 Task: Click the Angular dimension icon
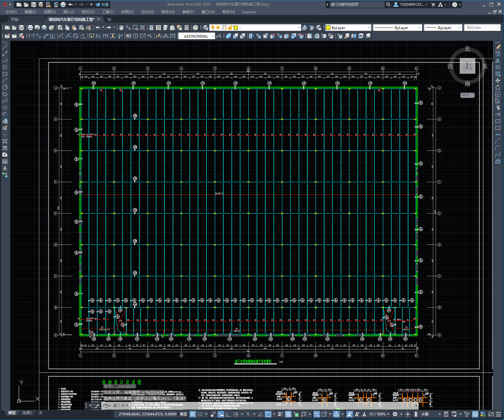[x=83, y=36]
